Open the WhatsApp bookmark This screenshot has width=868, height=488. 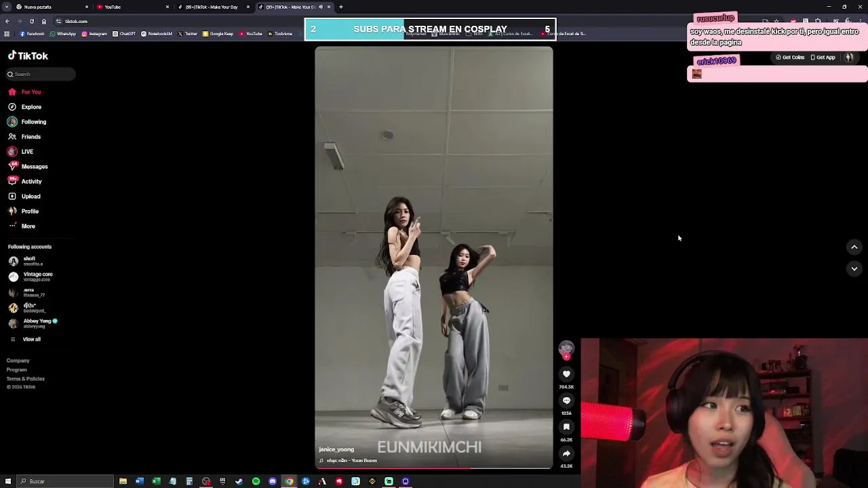[x=63, y=34]
